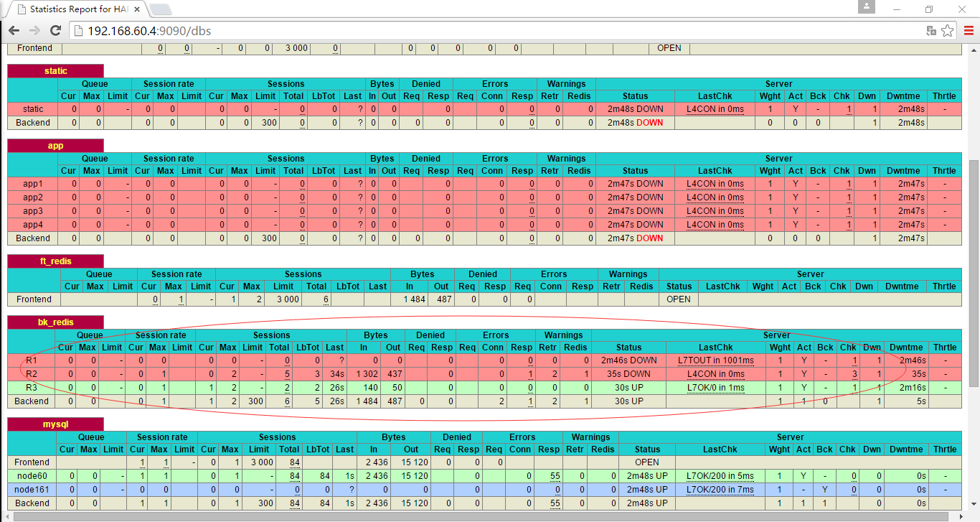
Task: Click the 30s UP status for R3
Action: click(629, 388)
